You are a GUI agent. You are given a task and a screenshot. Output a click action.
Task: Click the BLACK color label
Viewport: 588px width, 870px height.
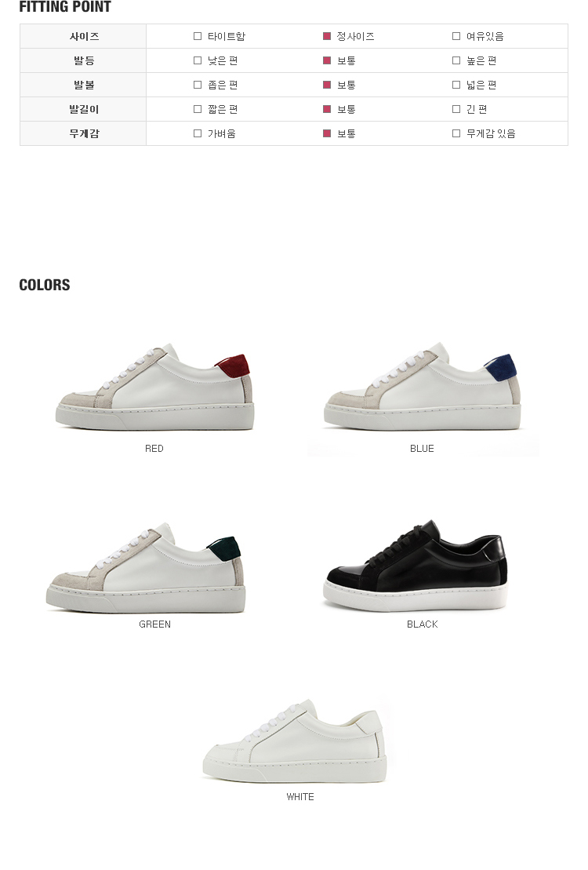tap(422, 624)
